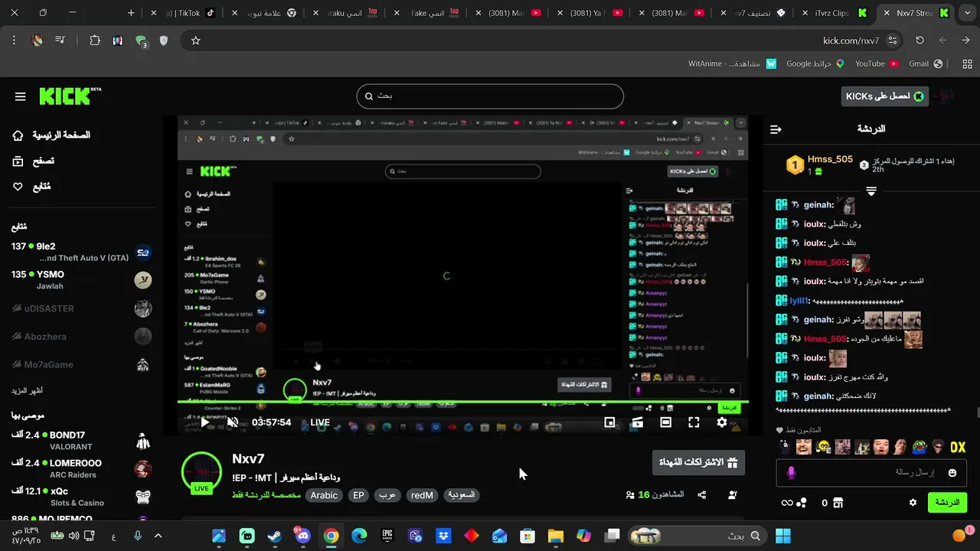Open a new browser tab

coord(131,13)
